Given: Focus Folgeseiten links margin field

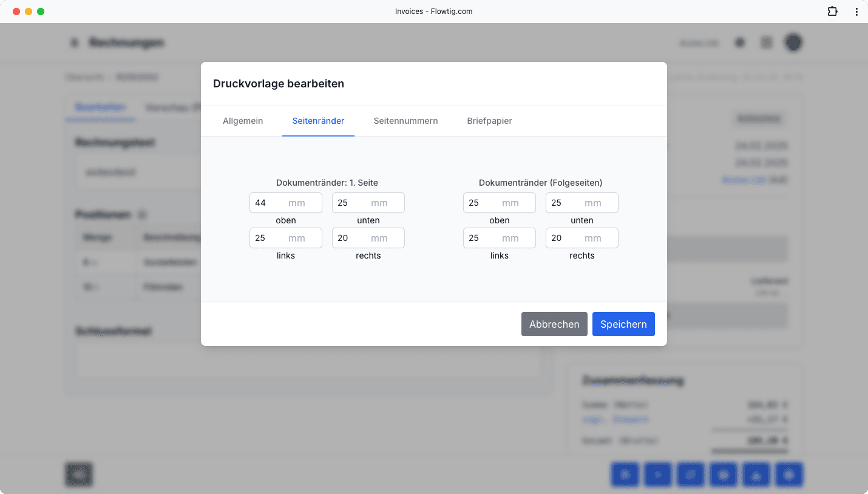Looking at the screenshot, I should (x=500, y=238).
